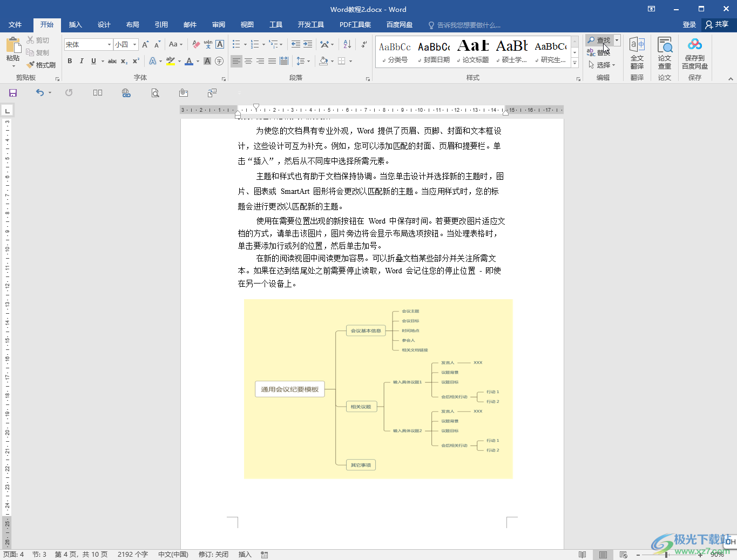This screenshot has height=560, width=737.
Task: Apply subscript formatting
Action: [x=124, y=61]
